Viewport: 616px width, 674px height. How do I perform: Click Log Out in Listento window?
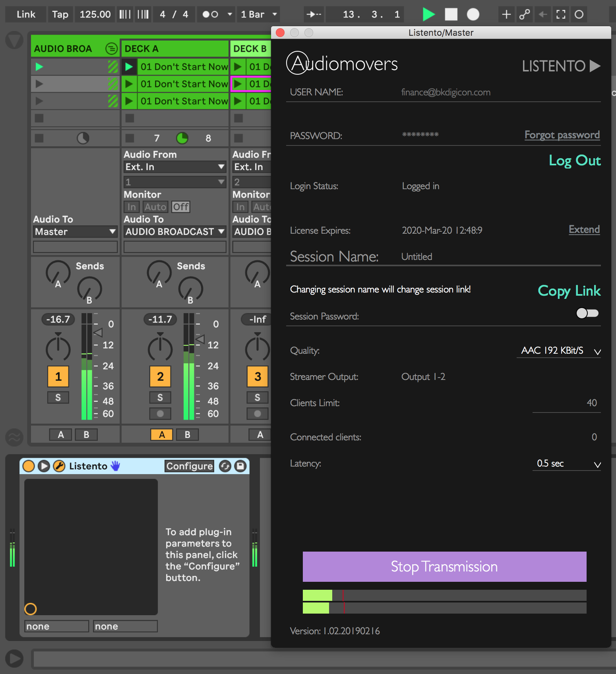click(x=575, y=160)
